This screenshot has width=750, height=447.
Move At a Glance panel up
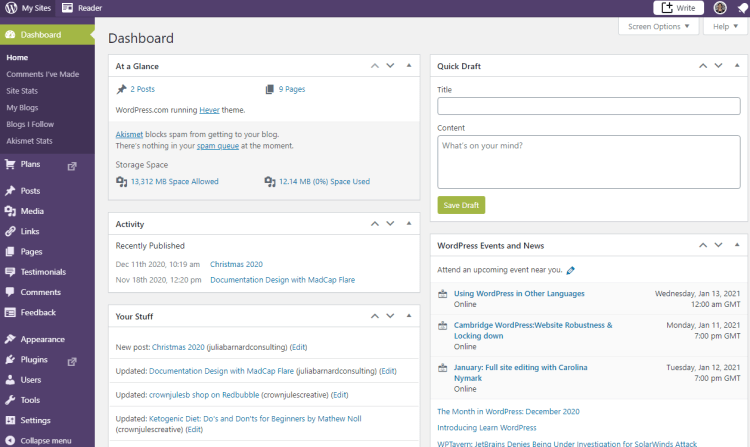(375, 66)
